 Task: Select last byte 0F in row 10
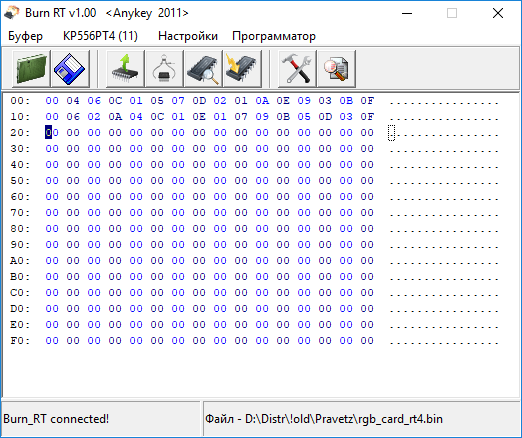[x=367, y=117]
